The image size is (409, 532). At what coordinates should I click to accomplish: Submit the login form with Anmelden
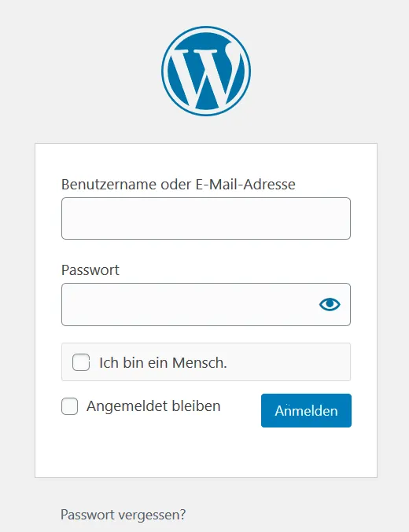[306, 410]
